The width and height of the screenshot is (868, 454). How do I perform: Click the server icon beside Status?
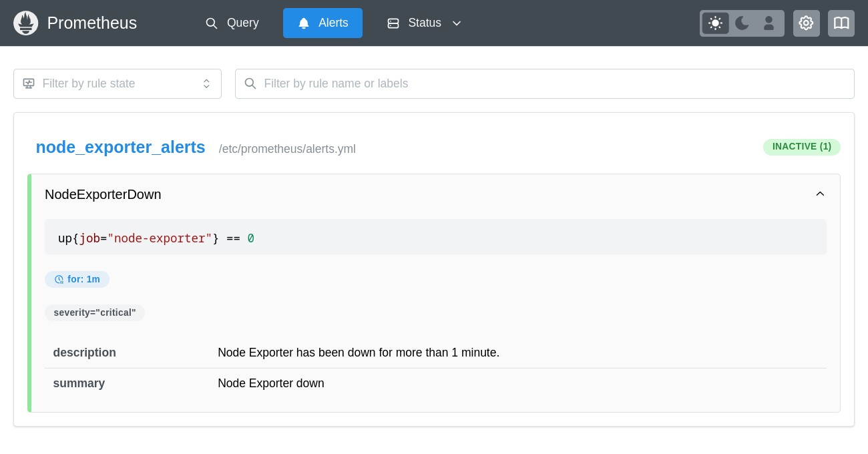coord(393,23)
